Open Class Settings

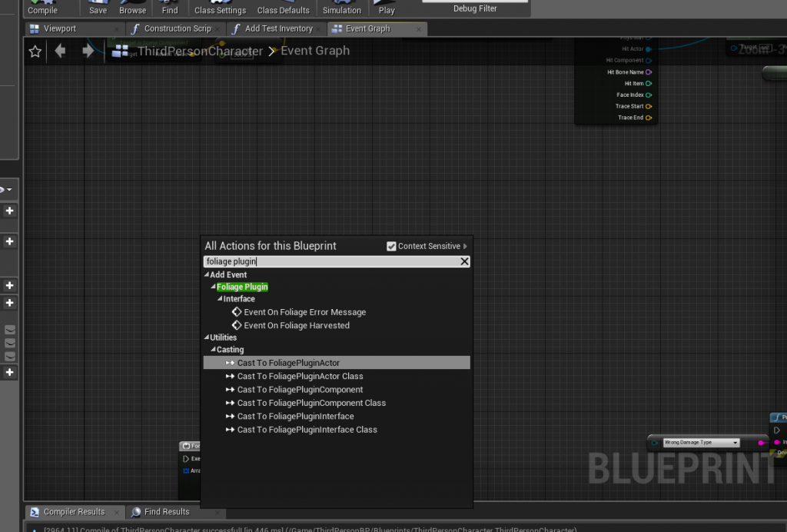point(220,8)
